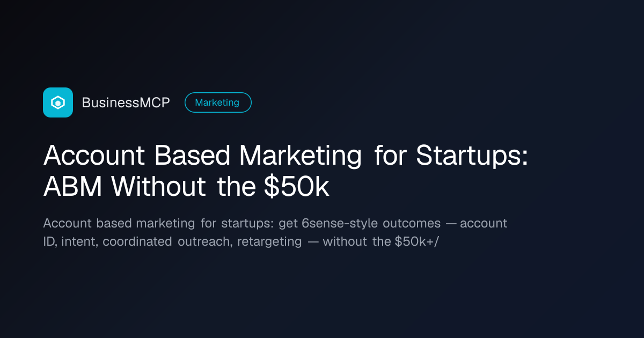Click the word "retargeting" in the description
The width and height of the screenshot is (644, 338).
[269, 242]
